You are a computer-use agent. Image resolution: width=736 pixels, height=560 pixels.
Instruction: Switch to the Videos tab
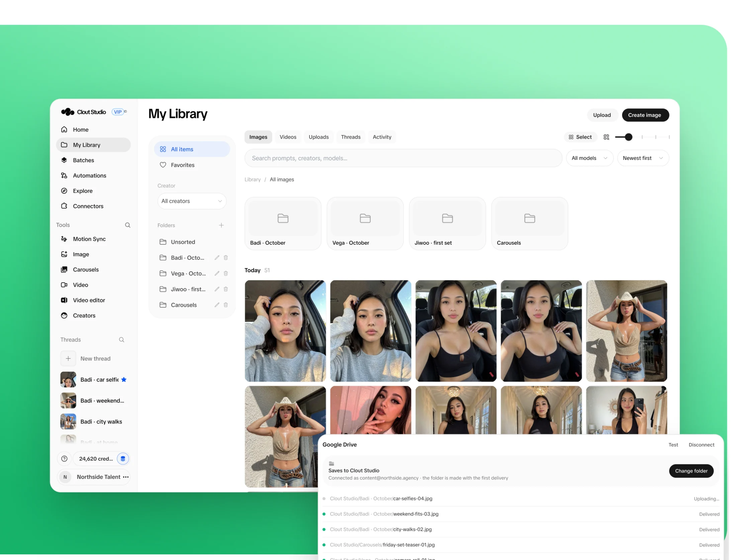coord(288,137)
